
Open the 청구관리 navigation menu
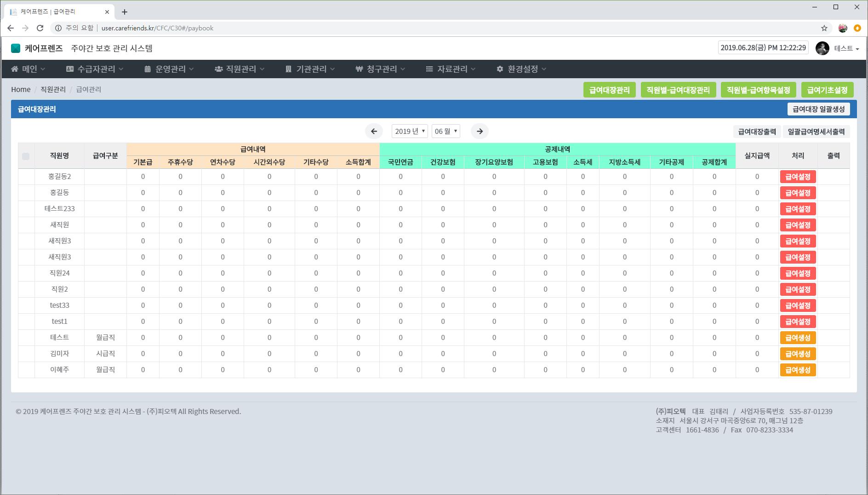coord(380,69)
